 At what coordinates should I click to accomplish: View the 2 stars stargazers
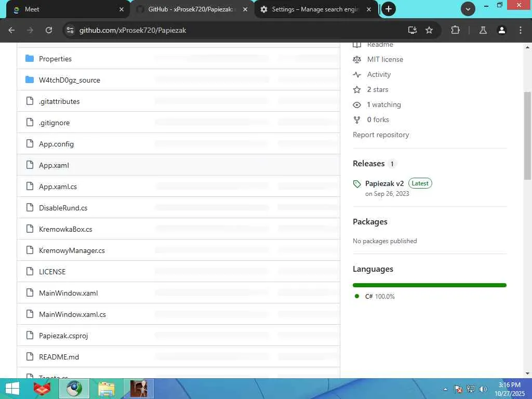[x=378, y=89]
